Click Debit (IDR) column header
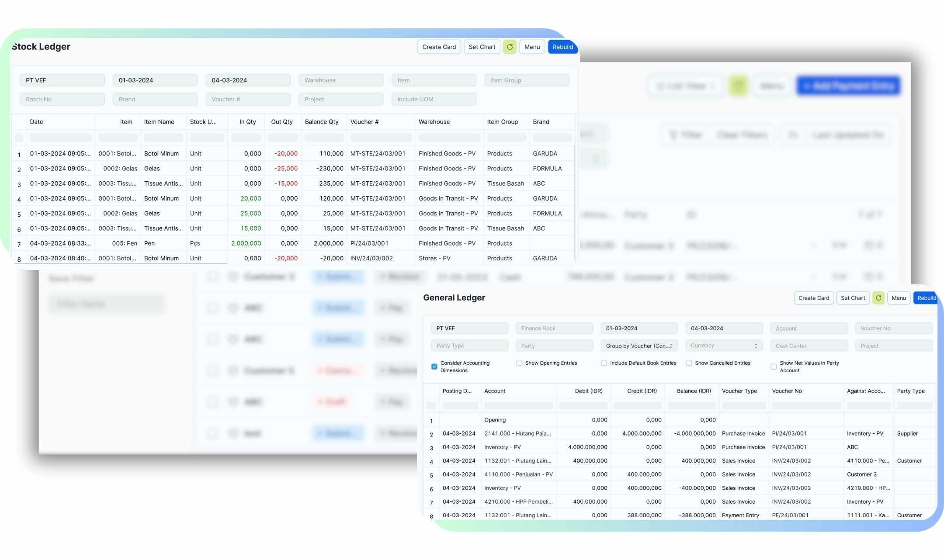Viewport: 944px width, 560px height. click(x=588, y=391)
